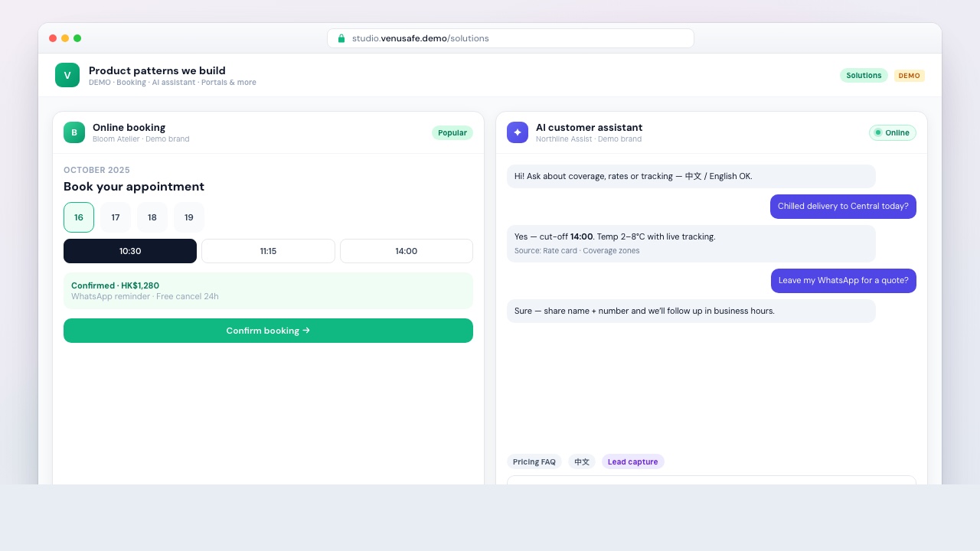Click the Online booking B icon
Screen dimensions: 980x551
74,132
